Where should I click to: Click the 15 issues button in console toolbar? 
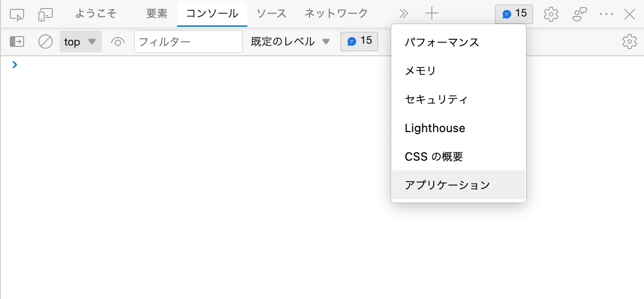[359, 42]
